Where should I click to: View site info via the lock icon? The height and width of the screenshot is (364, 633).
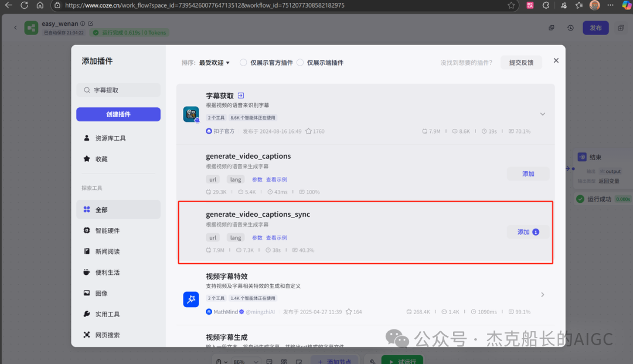[x=57, y=5]
